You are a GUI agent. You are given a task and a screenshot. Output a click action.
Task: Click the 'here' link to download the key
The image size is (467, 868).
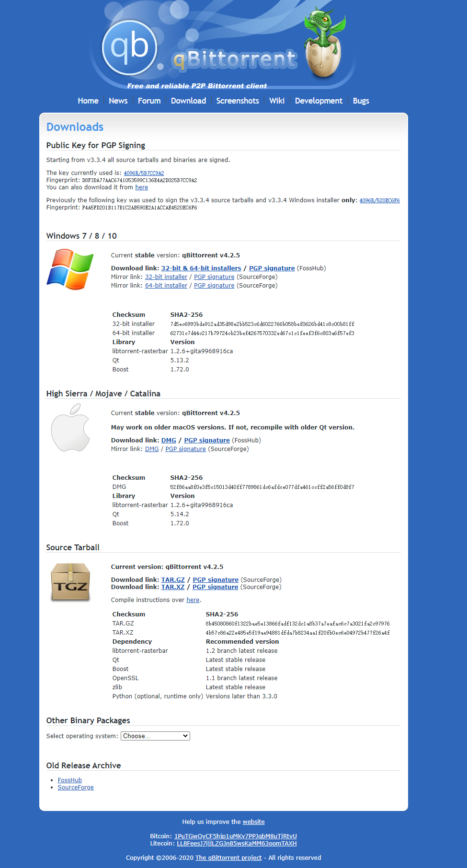click(x=142, y=187)
